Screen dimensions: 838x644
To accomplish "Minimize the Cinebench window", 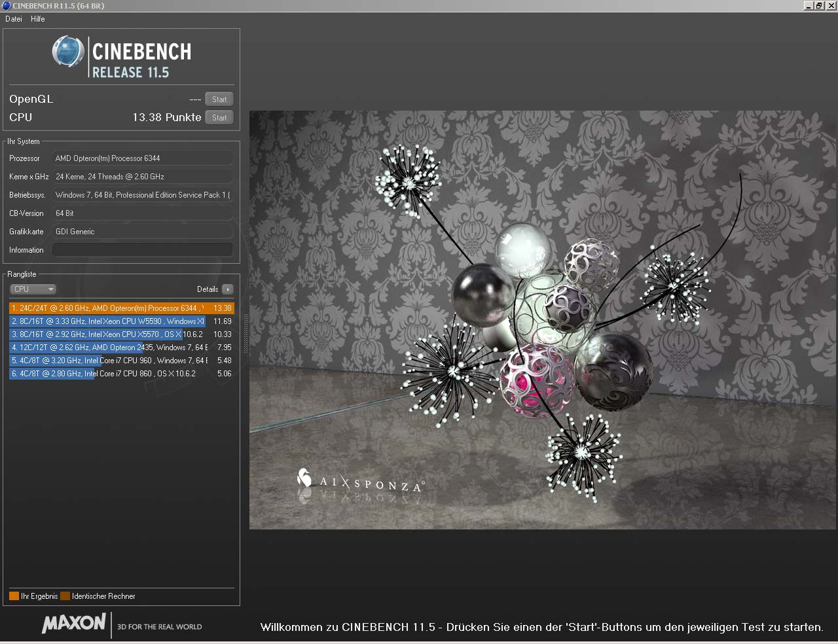I will click(x=809, y=6).
